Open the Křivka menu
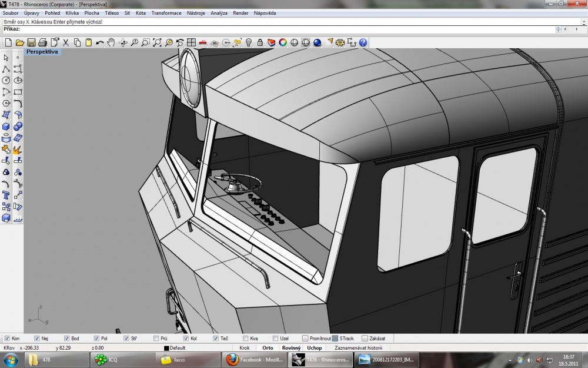This screenshot has height=368, width=588. (72, 13)
